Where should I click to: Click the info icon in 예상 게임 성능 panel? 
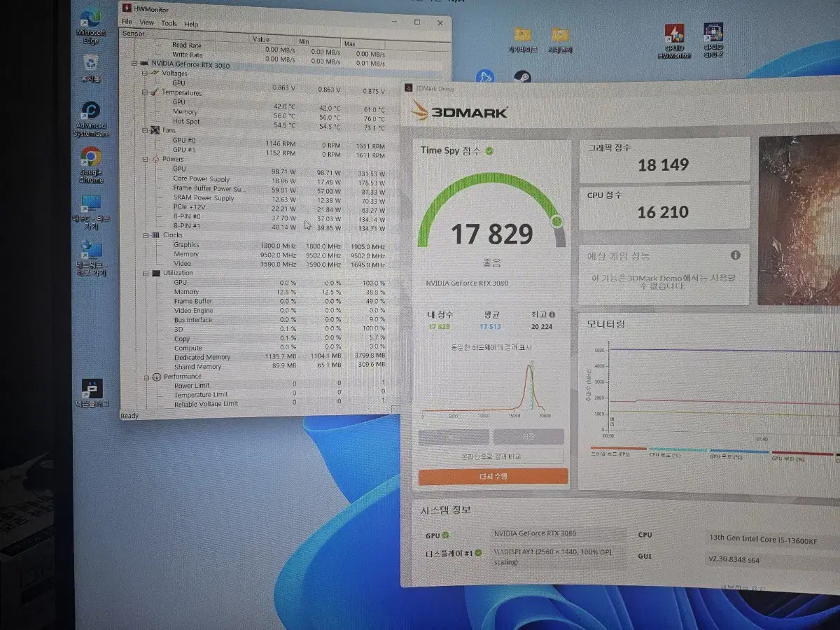[735, 256]
